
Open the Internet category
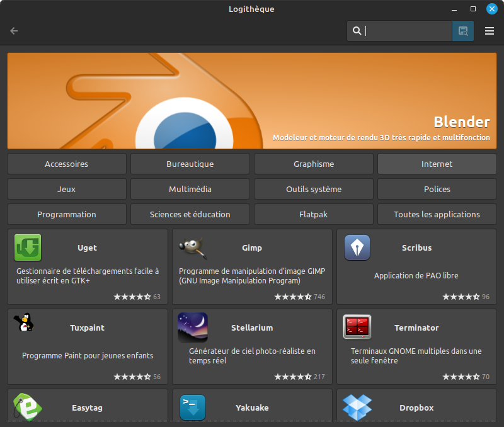[x=437, y=164]
